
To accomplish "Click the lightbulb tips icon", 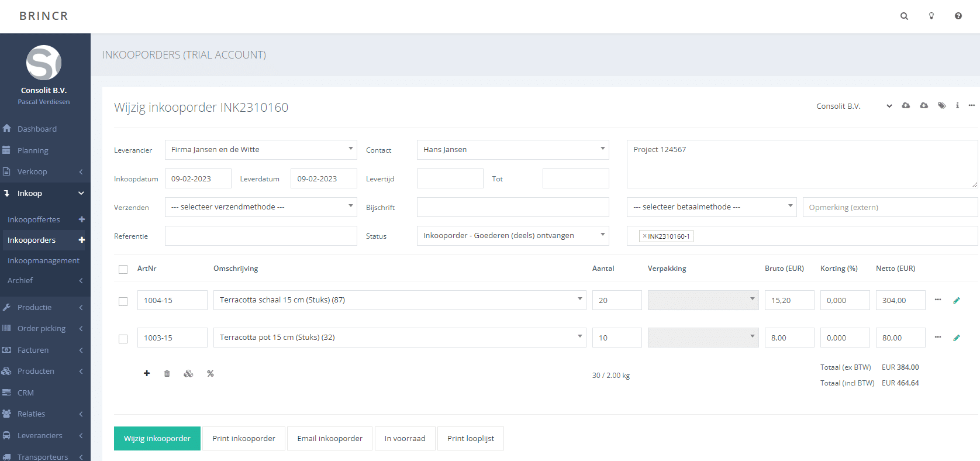I will click(x=931, y=16).
